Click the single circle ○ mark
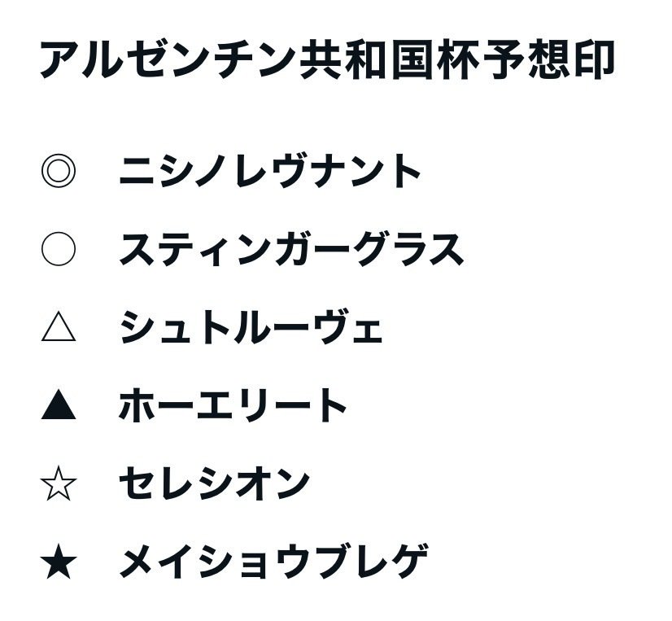The image size is (672, 621). click(58, 249)
